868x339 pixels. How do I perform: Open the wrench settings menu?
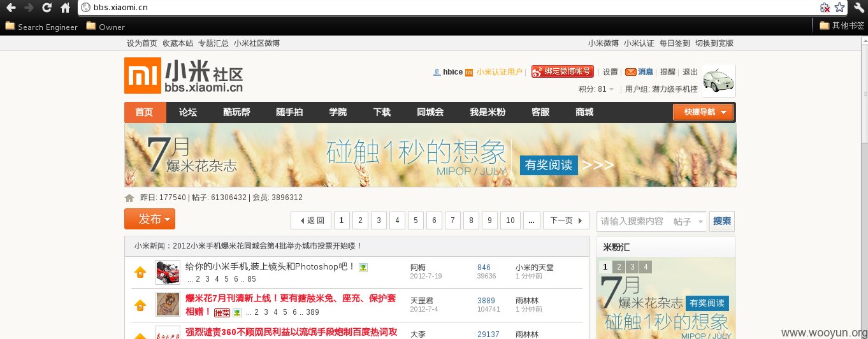click(x=858, y=8)
